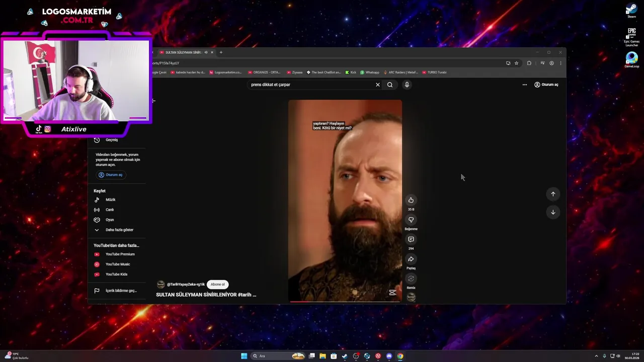Open Ziyaaaa bookmark
The image size is (644, 362).
(x=295, y=72)
